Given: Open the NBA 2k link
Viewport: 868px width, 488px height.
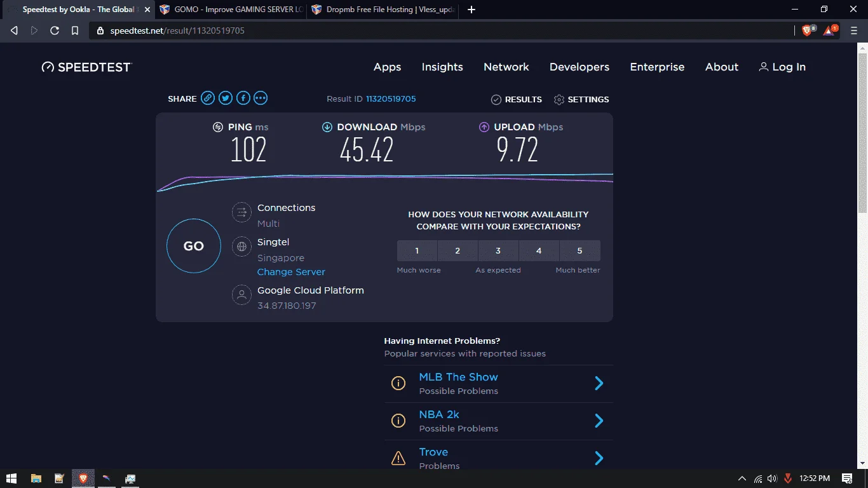Looking at the screenshot, I should 439,414.
